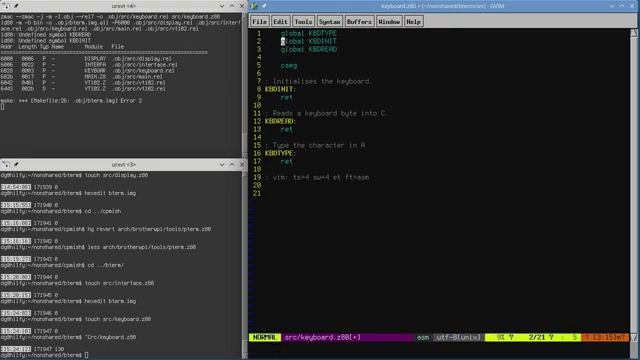Click the scroll-down arrow of GVIM scrollbar
This screenshot has width=640, height=360.
tap(633, 337)
